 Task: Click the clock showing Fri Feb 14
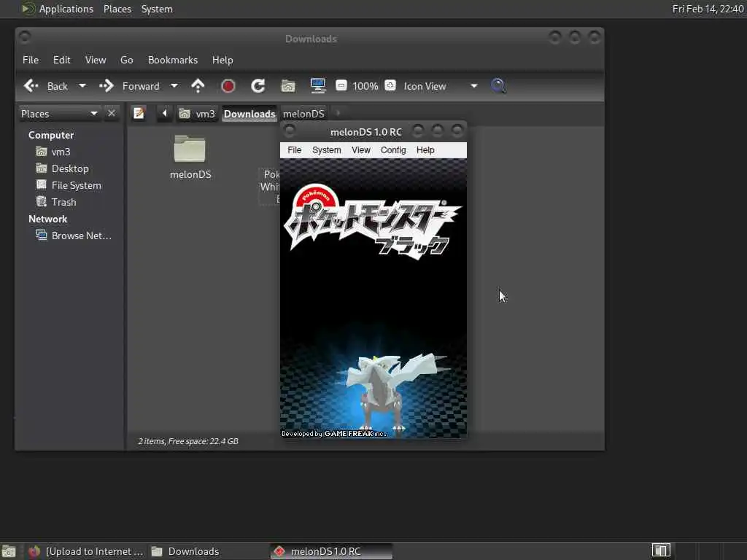(x=708, y=9)
